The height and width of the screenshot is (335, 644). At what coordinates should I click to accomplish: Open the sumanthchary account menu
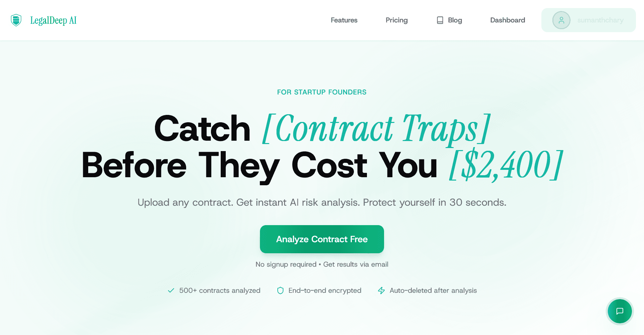(x=600, y=20)
